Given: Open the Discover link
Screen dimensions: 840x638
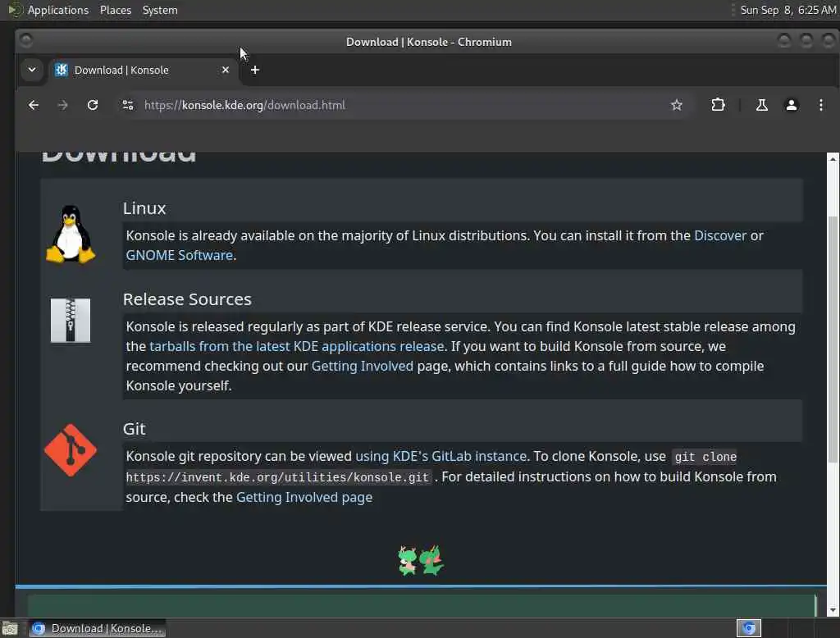Looking at the screenshot, I should click(x=720, y=235).
